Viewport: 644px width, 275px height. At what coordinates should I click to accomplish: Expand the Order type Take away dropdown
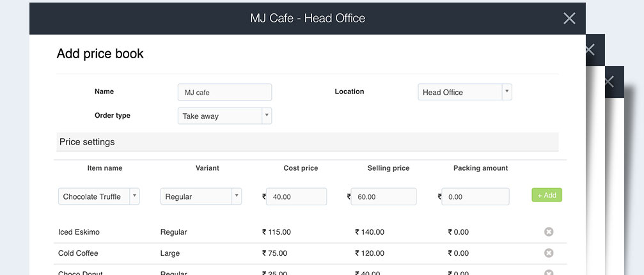[224, 116]
